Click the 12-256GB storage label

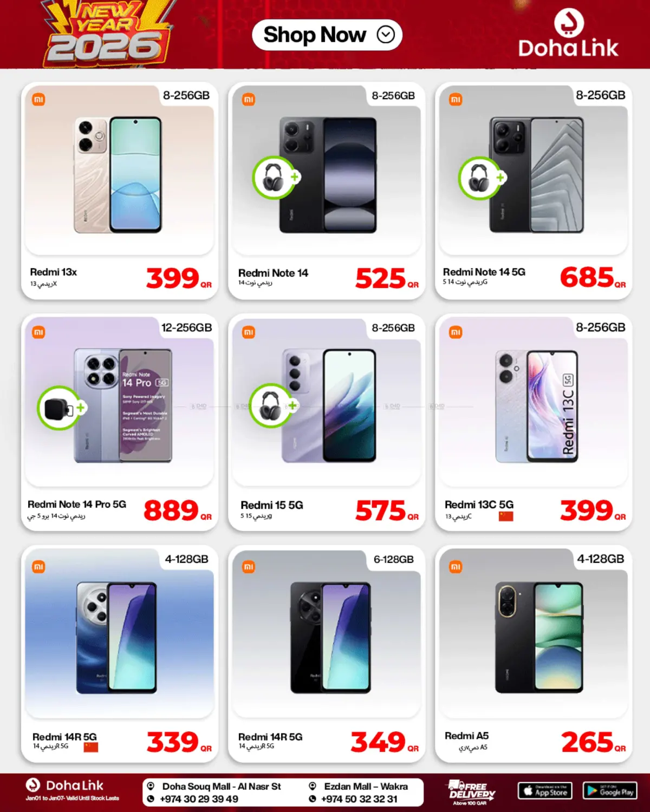pyautogui.click(x=186, y=328)
